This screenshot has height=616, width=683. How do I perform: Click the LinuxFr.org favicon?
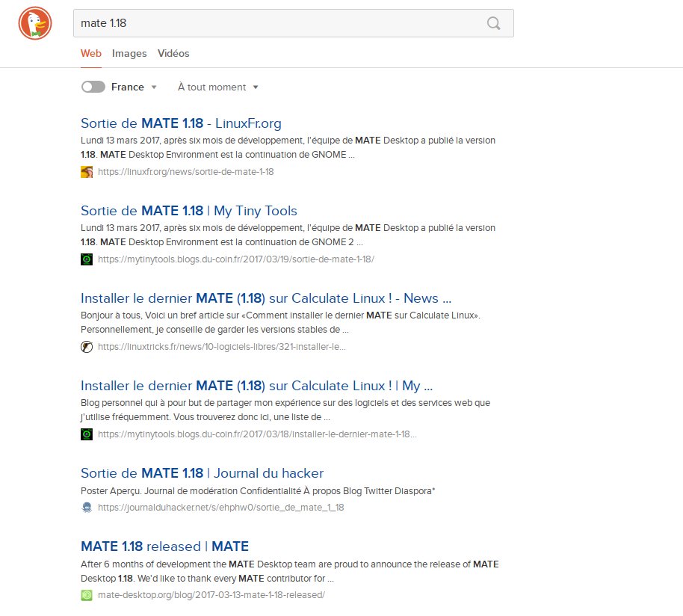click(x=87, y=172)
